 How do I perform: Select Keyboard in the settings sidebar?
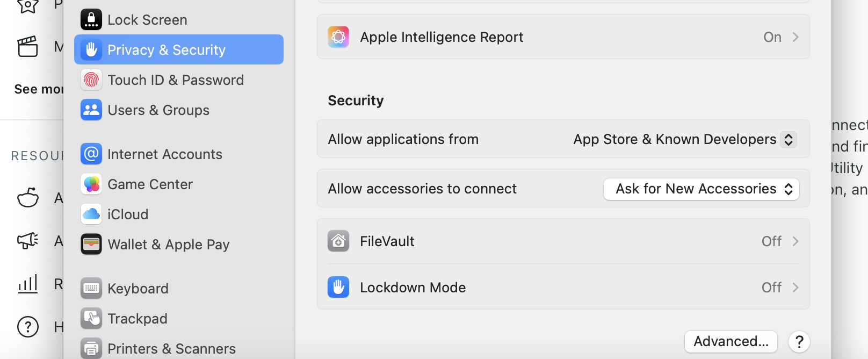tap(138, 289)
